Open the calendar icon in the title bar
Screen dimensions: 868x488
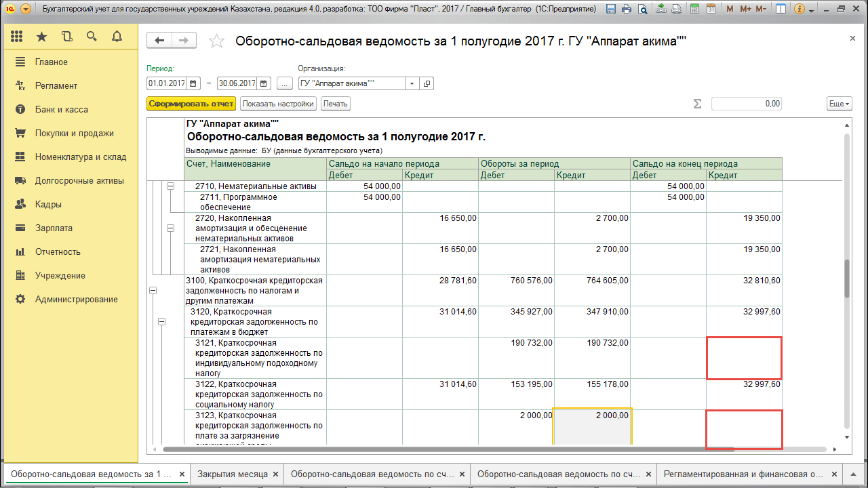coord(711,8)
